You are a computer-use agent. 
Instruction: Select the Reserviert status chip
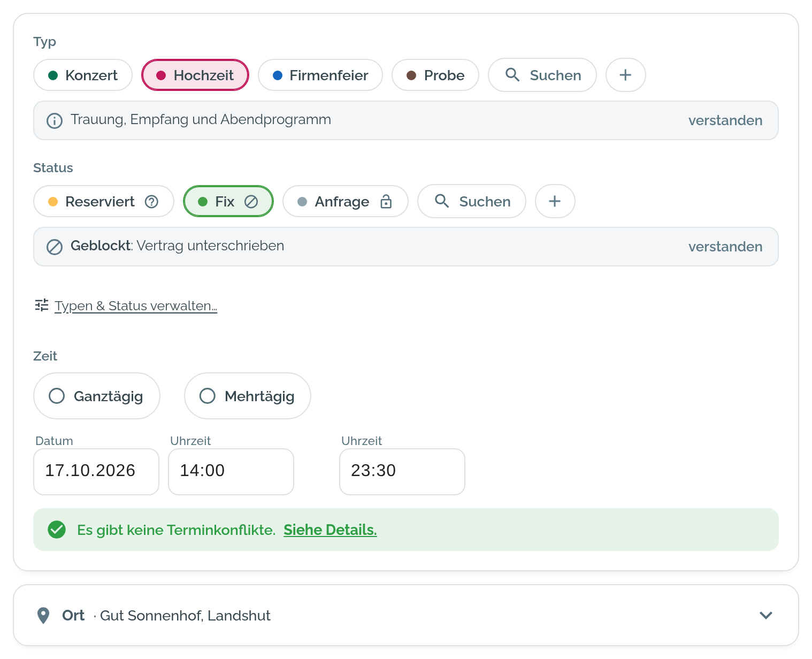[104, 201]
